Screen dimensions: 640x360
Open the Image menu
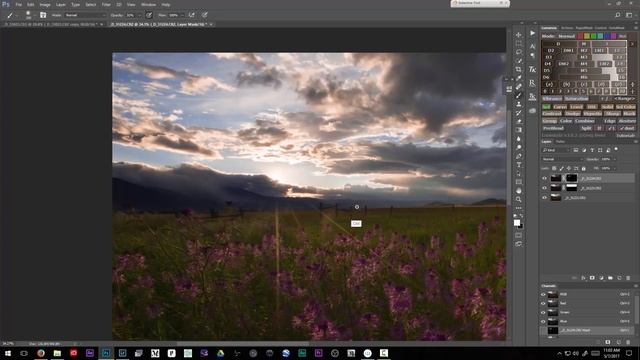pyautogui.click(x=45, y=4)
